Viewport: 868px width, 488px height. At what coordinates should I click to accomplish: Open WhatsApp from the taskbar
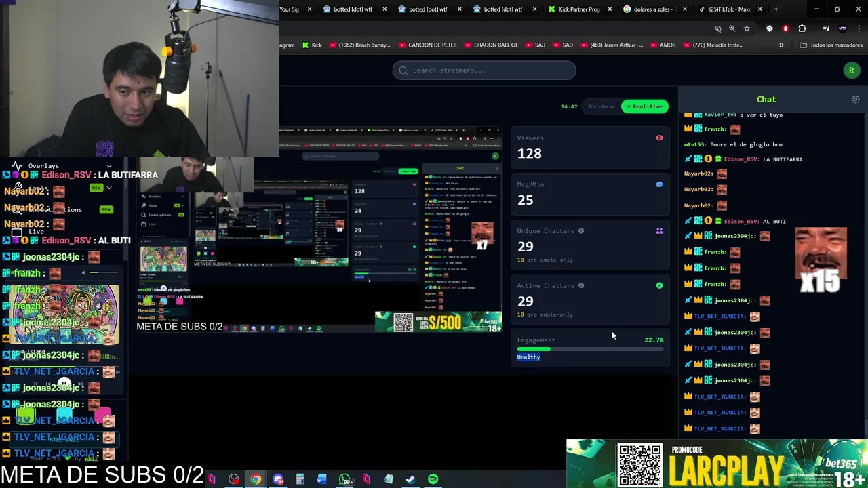[x=344, y=480]
